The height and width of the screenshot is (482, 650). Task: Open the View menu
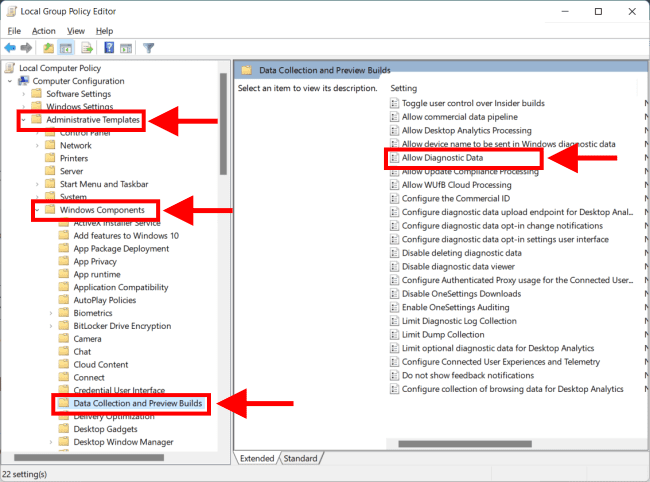76,31
